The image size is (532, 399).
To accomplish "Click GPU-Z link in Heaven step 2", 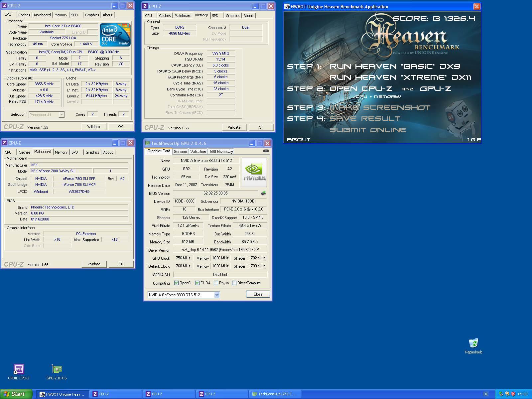I will [x=436, y=89].
